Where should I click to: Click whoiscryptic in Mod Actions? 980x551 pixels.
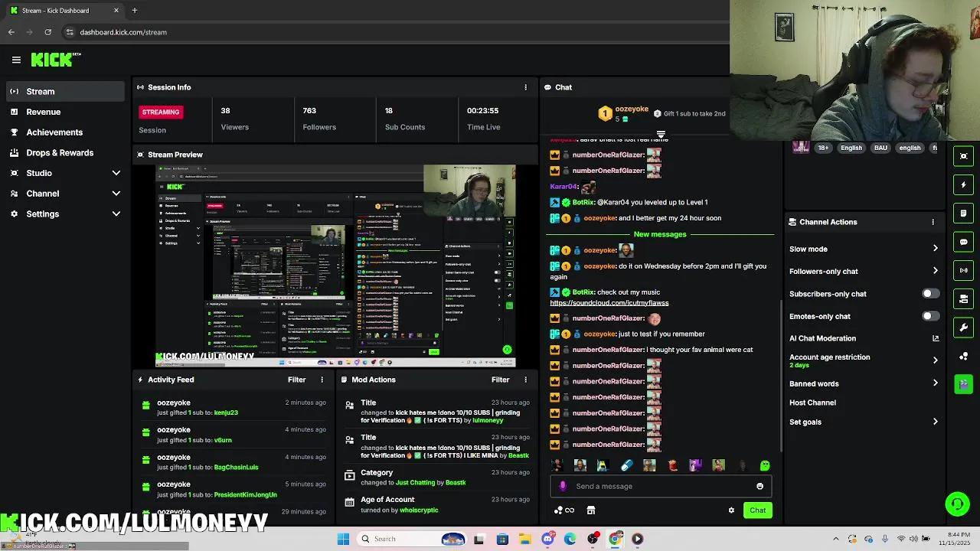(x=419, y=510)
